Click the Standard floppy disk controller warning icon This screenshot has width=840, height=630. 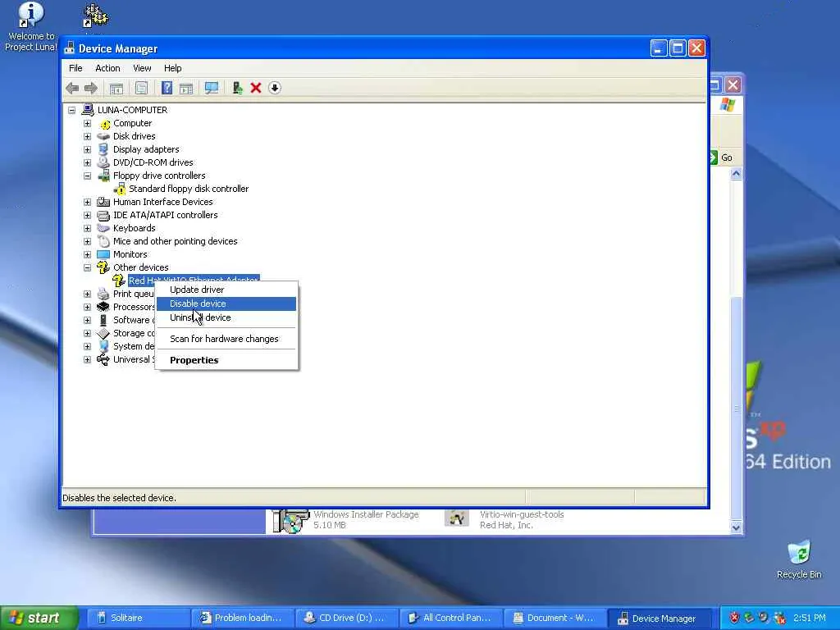(120, 189)
